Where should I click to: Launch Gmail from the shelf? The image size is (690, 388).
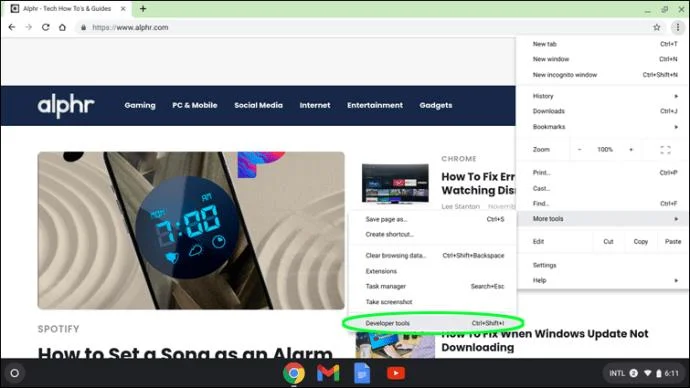pyautogui.click(x=328, y=373)
